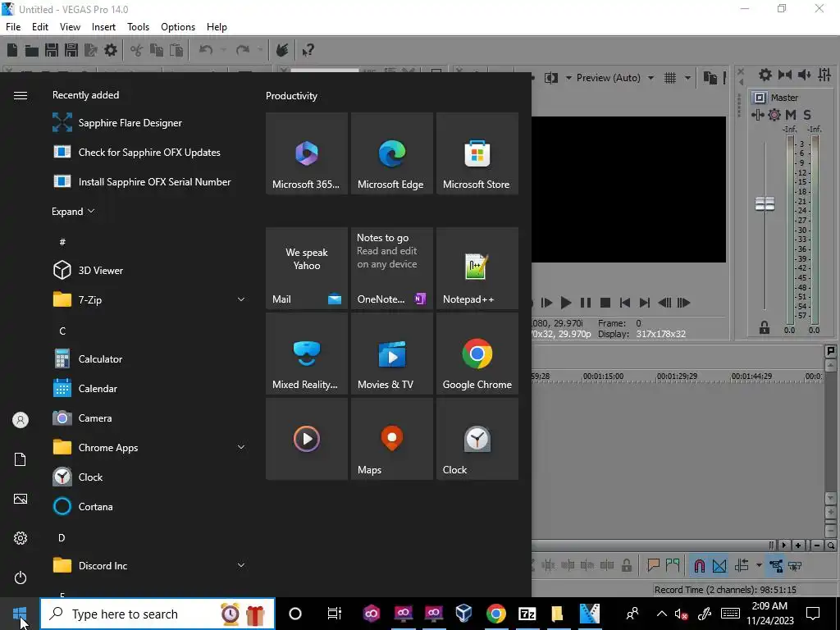This screenshot has width=840, height=630.
Task: Click the Open project folder toolbar icon
Action: tap(32, 50)
